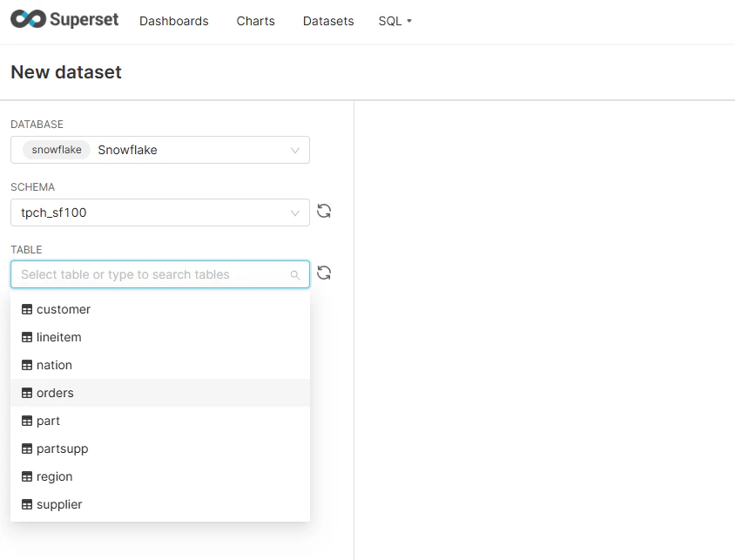Refresh the schema list icon
The image size is (735, 560).
point(324,211)
